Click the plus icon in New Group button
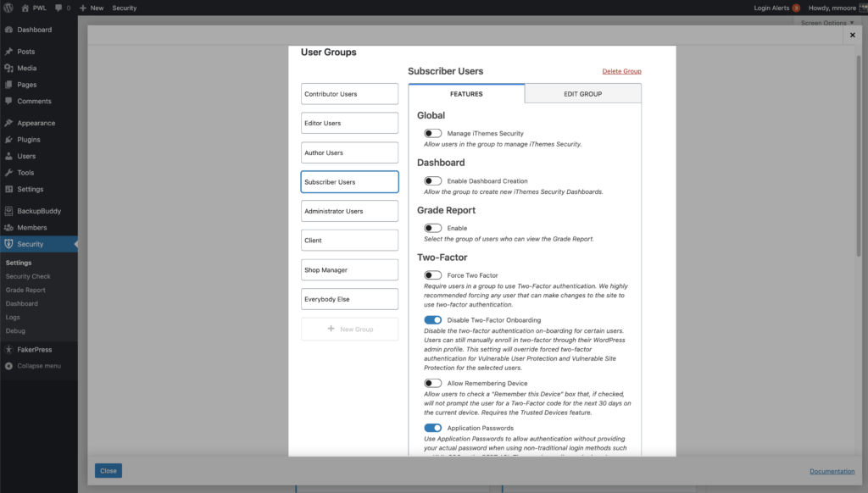Viewport: 868px width, 493px height. point(331,329)
